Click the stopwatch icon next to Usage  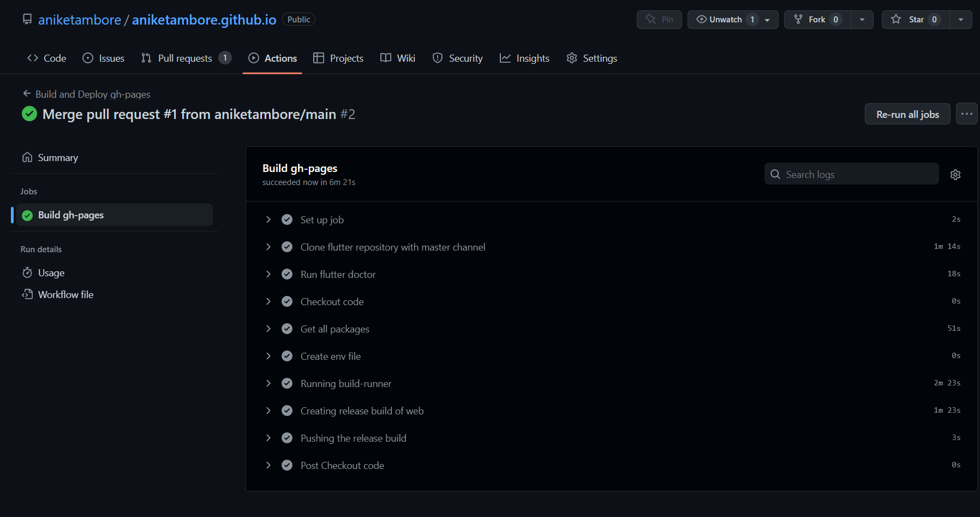[27, 272]
